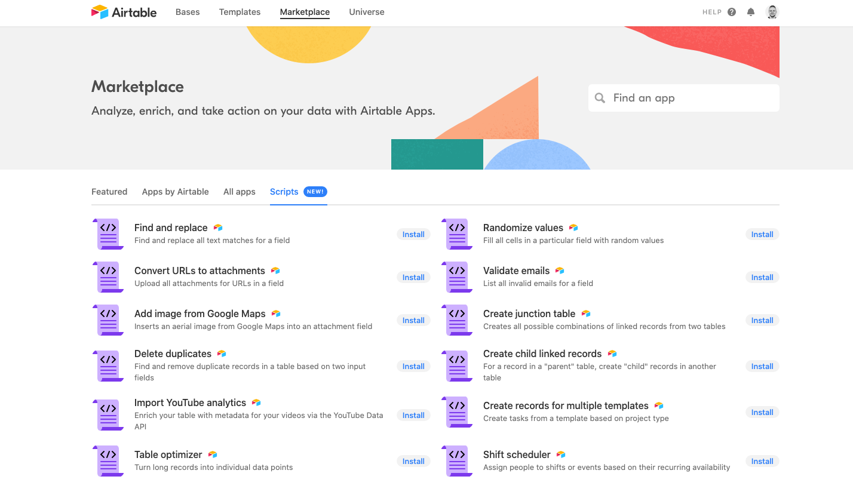The width and height of the screenshot is (853, 504).
Task: Install Convert URLs to attachments
Action: pos(413,277)
